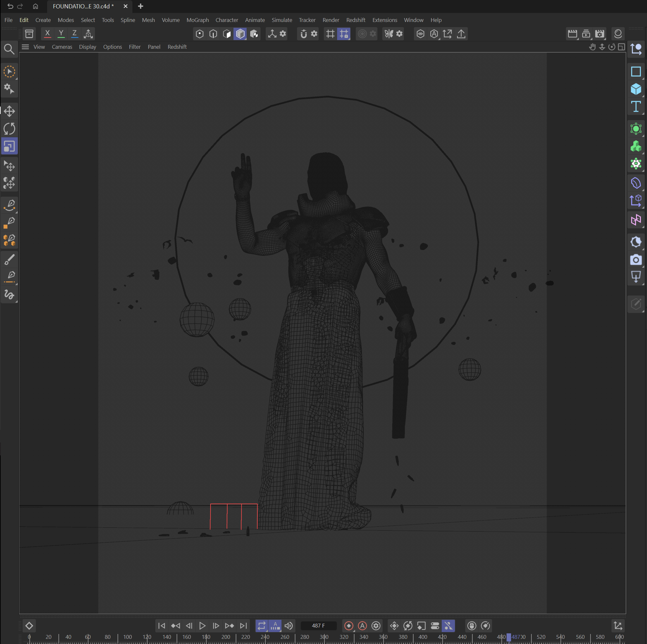Select the Move tool

(x=9, y=111)
